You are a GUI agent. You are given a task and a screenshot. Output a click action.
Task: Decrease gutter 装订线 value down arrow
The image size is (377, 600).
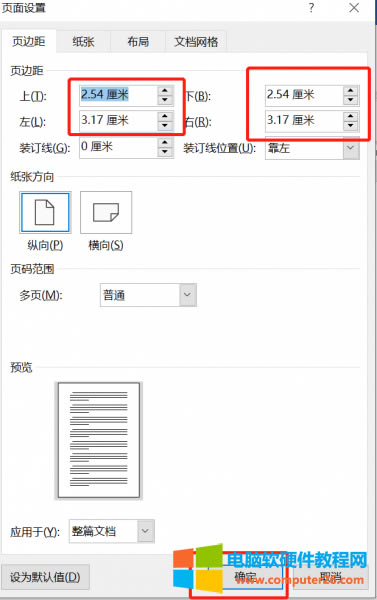coord(165,152)
